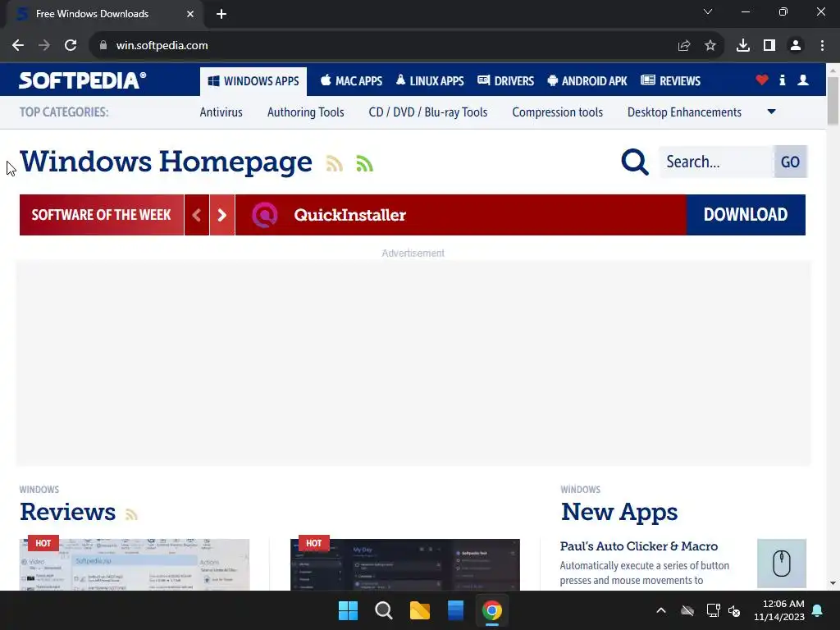
Task: Click the Software of the Week label
Action: click(101, 215)
